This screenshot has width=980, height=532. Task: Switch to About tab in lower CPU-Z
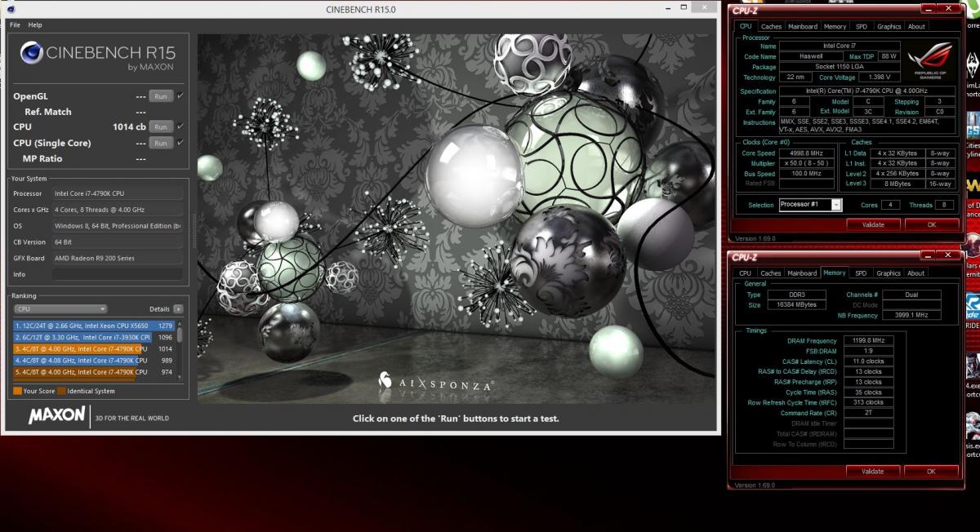916,273
